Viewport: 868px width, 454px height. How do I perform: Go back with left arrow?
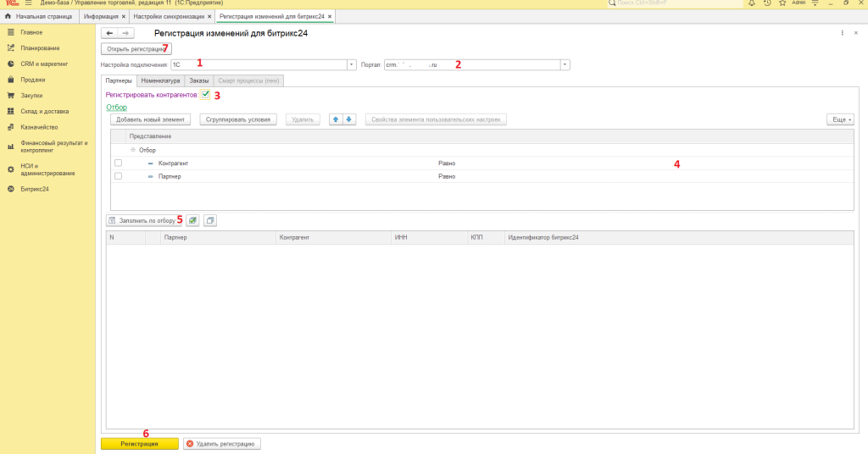[109, 33]
